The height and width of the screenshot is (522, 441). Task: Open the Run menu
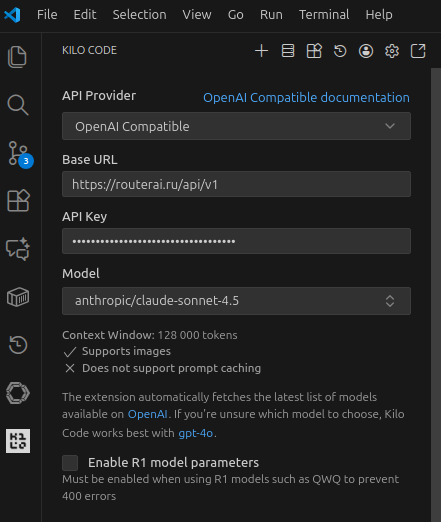point(271,15)
